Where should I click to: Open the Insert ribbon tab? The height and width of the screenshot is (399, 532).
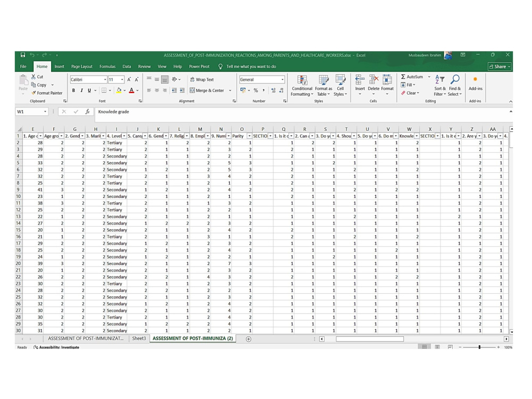(60, 66)
